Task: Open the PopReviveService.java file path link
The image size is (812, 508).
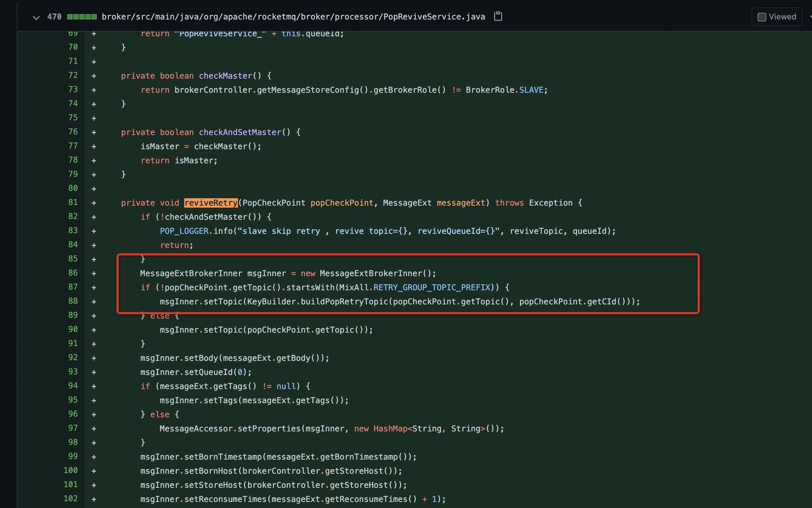Action: pos(293,17)
